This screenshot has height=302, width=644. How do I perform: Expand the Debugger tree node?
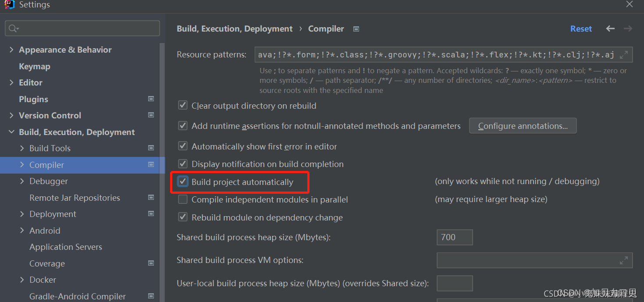point(22,181)
